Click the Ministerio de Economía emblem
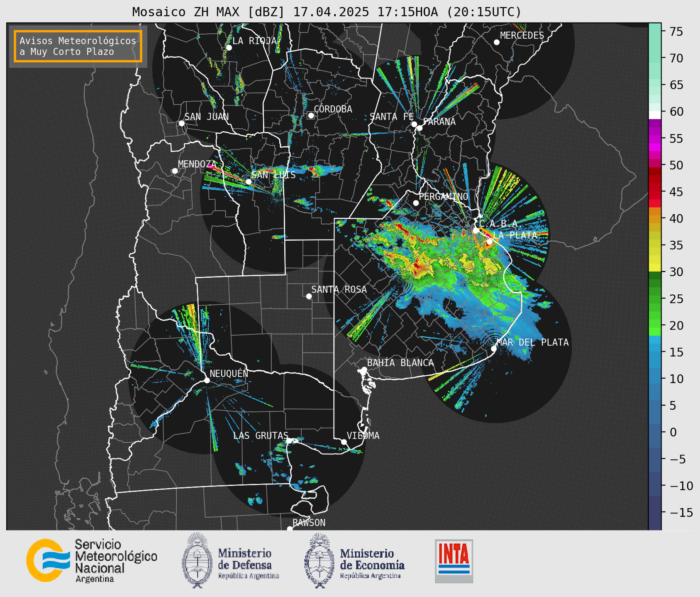The height and width of the screenshot is (597, 700). (319, 560)
